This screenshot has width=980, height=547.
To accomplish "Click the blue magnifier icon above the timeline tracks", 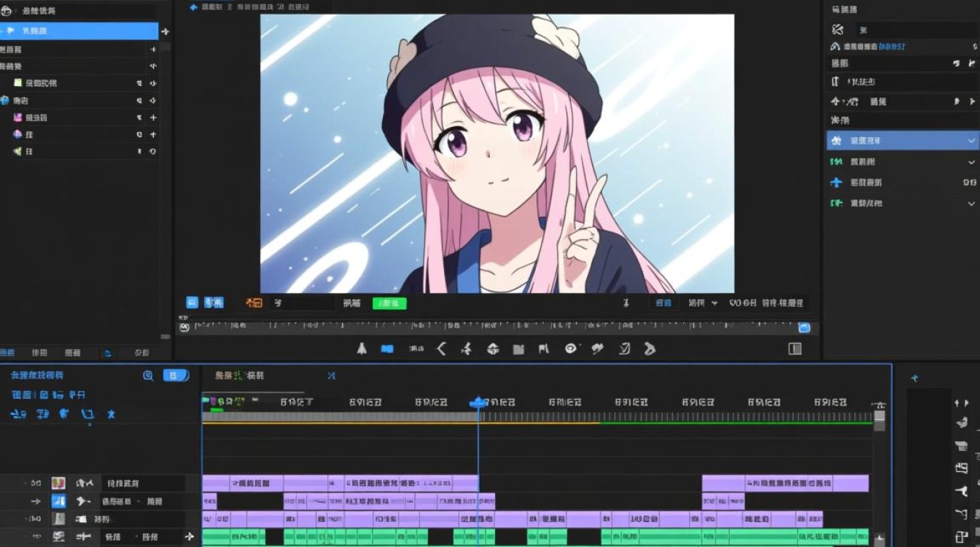I will pos(148,376).
